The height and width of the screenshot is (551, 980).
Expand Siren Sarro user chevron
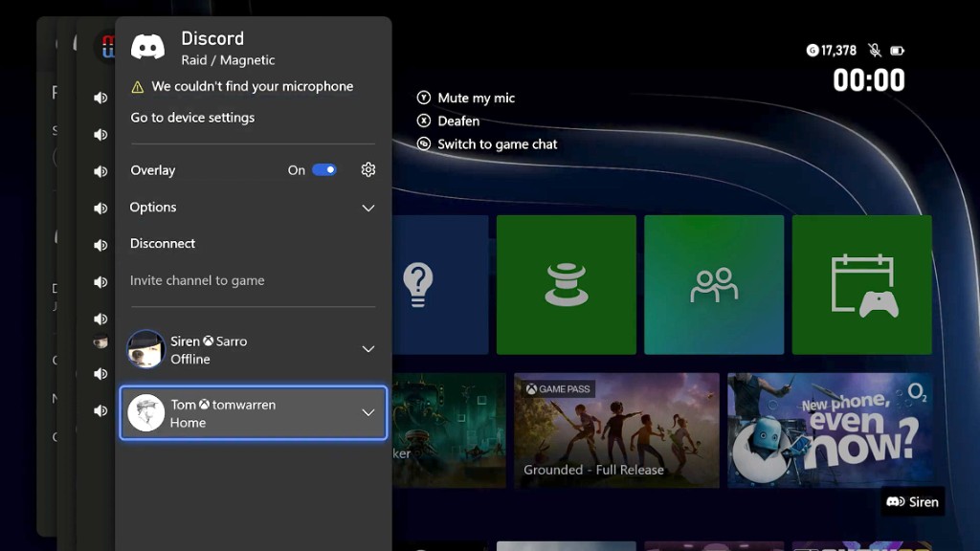(x=368, y=349)
